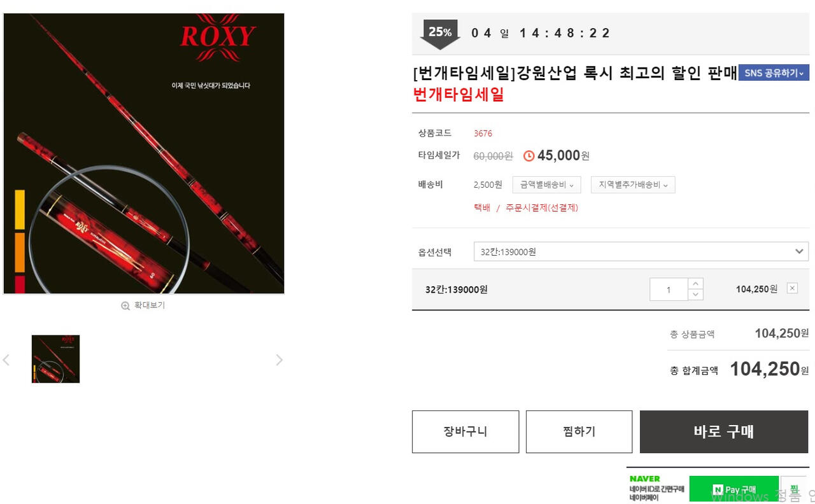815x504 pixels.
Task: Click the 바로 구매 button
Action: pos(724,431)
